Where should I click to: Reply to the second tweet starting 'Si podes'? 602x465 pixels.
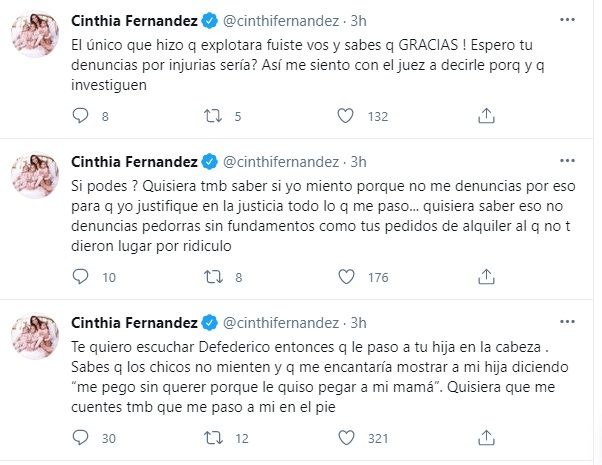pyautogui.click(x=80, y=277)
